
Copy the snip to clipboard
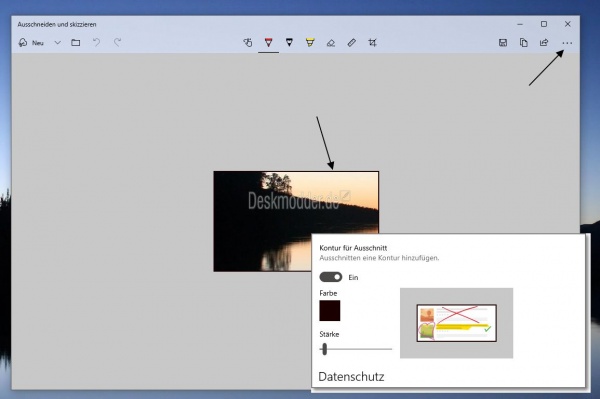coord(523,43)
